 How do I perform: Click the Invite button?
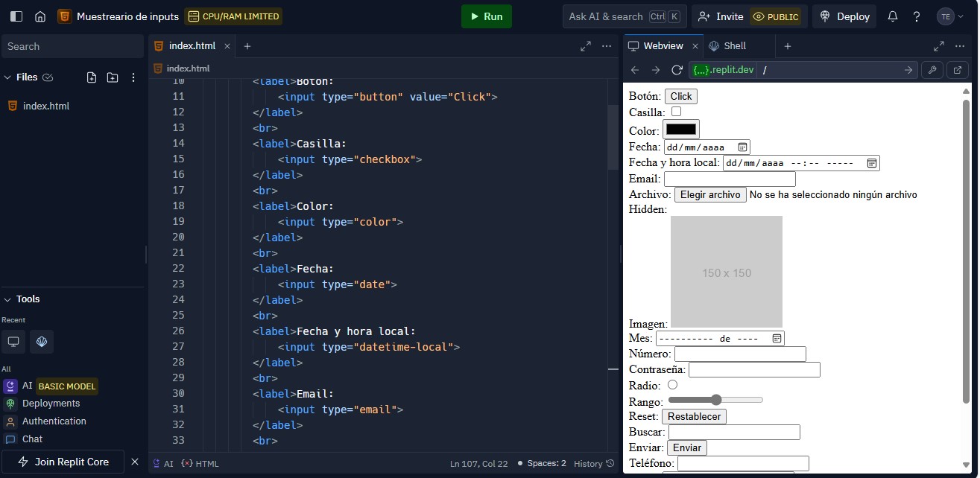(x=721, y=16)
